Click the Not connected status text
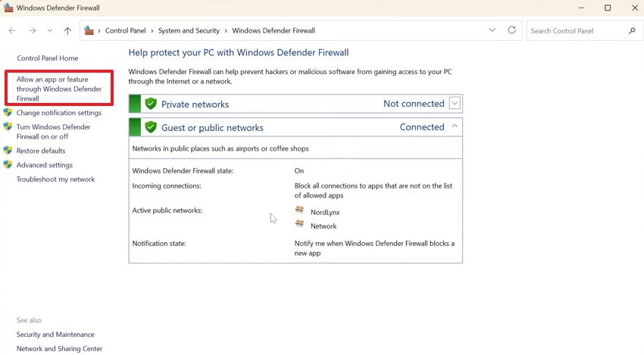This screenshot has height=355, width=644. click(x=414, y=104)
